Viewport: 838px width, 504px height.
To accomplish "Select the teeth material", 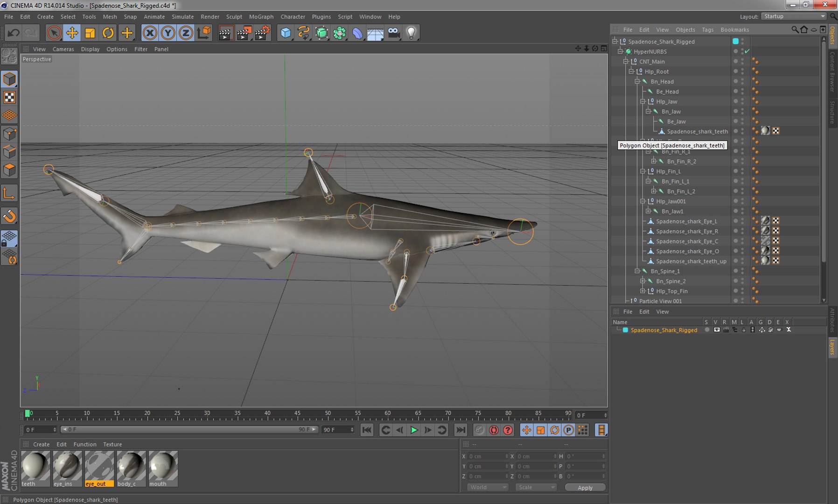I will [x=35, y=469].
